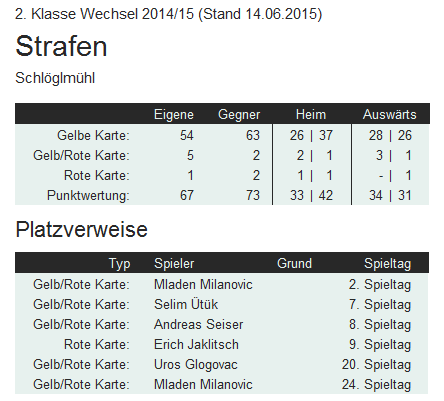Image resolution: width=444 pixels, height=401 pixels.
Task: Open Mladen Milanovic in the 2. Spieltag row
Action: 203,284
